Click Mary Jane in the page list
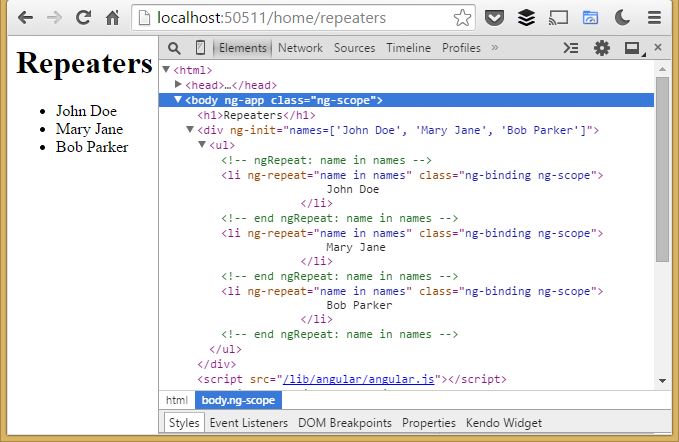679x442 pixels. point(89,129)
